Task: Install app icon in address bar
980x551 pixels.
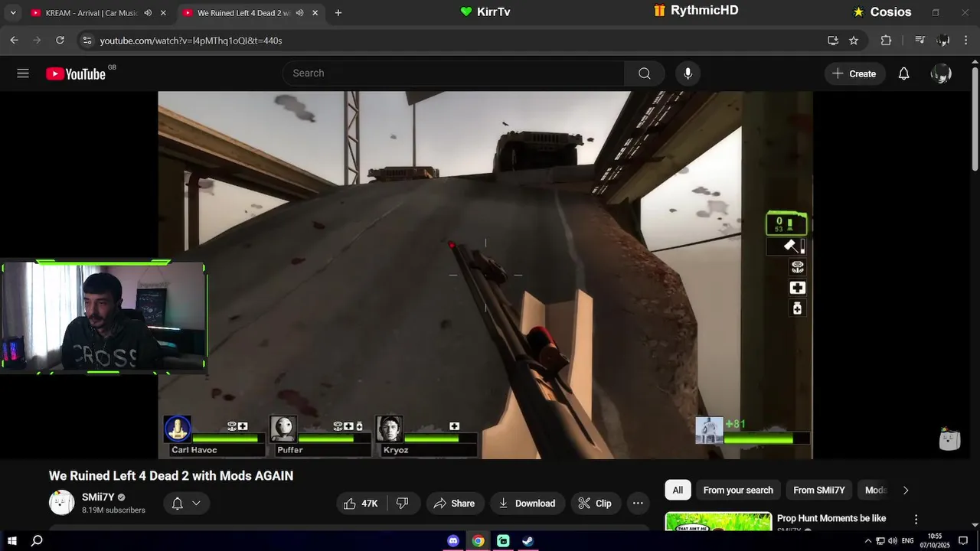Action: [x=833, y=41]
